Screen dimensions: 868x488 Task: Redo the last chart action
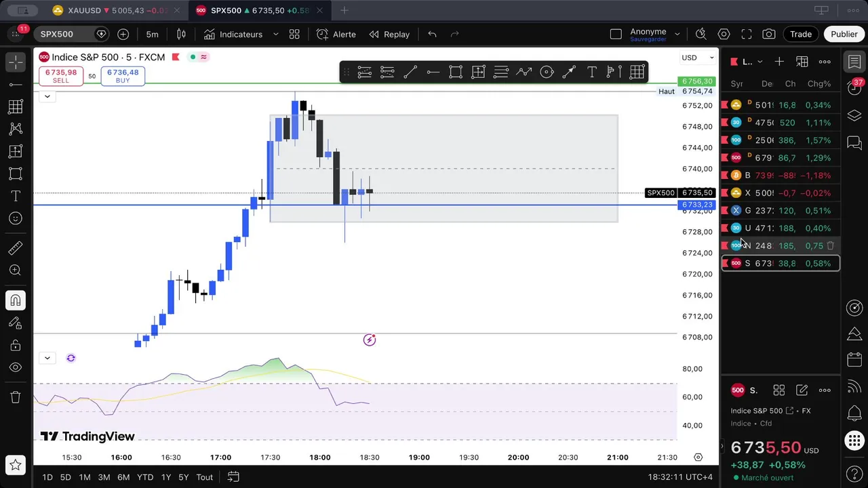click(x=455, y=34)
